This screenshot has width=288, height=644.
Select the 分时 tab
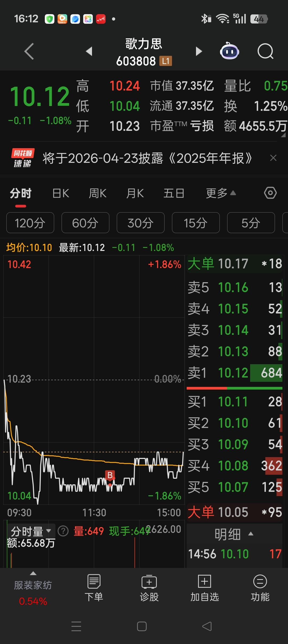coord(21,193)
